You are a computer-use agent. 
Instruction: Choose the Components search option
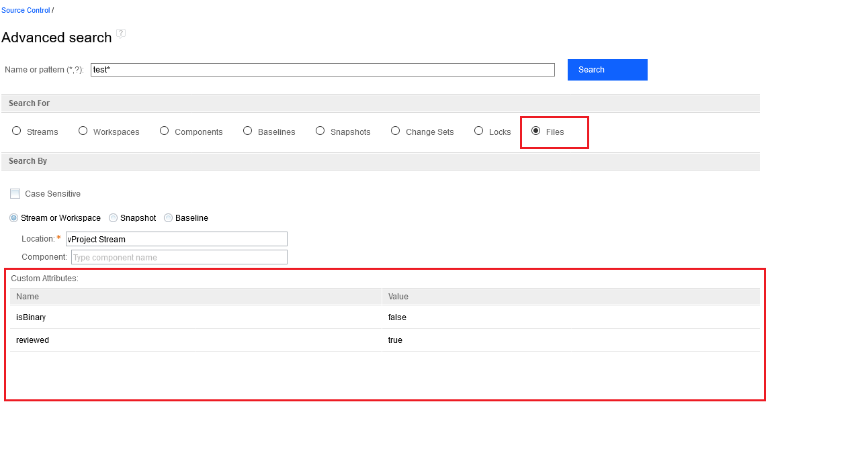coord(165,131)
